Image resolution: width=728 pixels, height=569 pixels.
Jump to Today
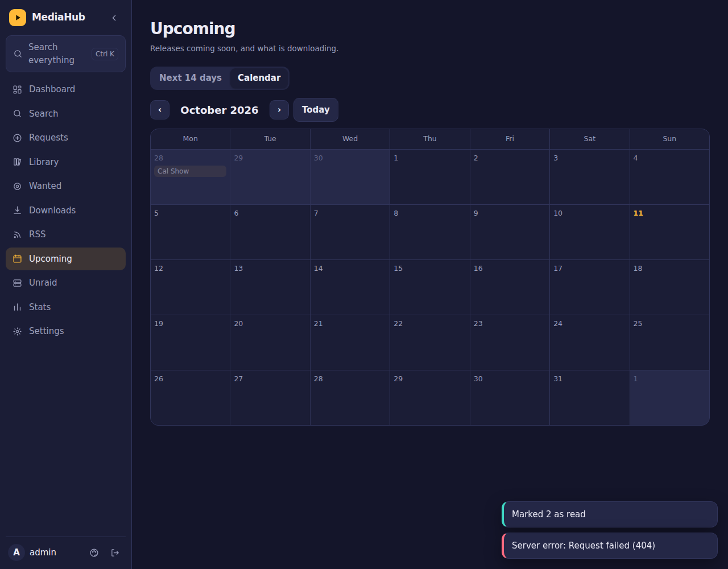pyautogui.click(x=316, y=110)
